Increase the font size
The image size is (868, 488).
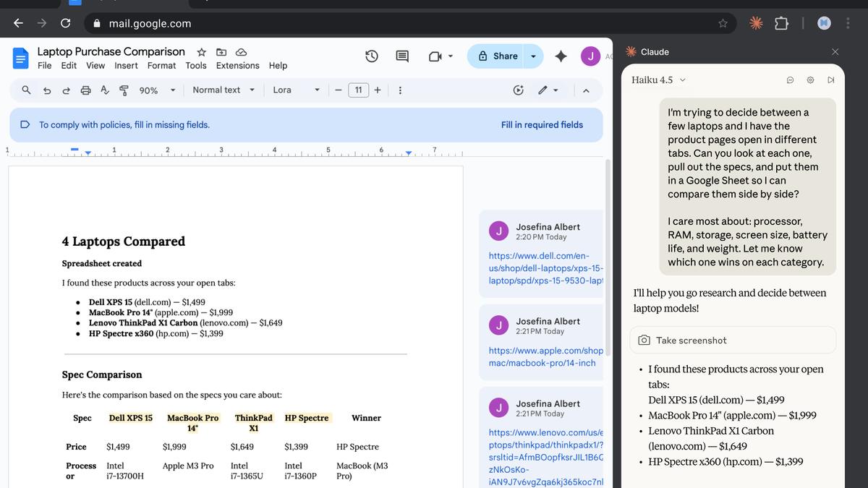[378, 90]
